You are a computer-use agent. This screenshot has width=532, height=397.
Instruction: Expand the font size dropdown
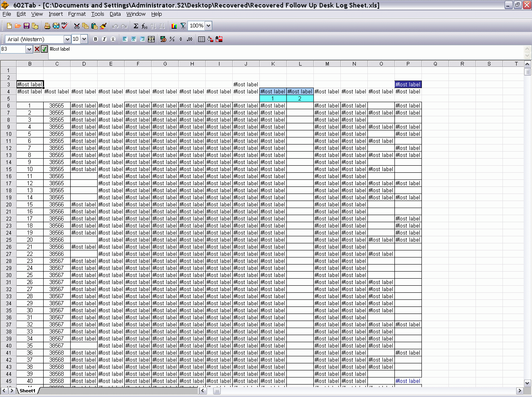[x=84, y=39]
